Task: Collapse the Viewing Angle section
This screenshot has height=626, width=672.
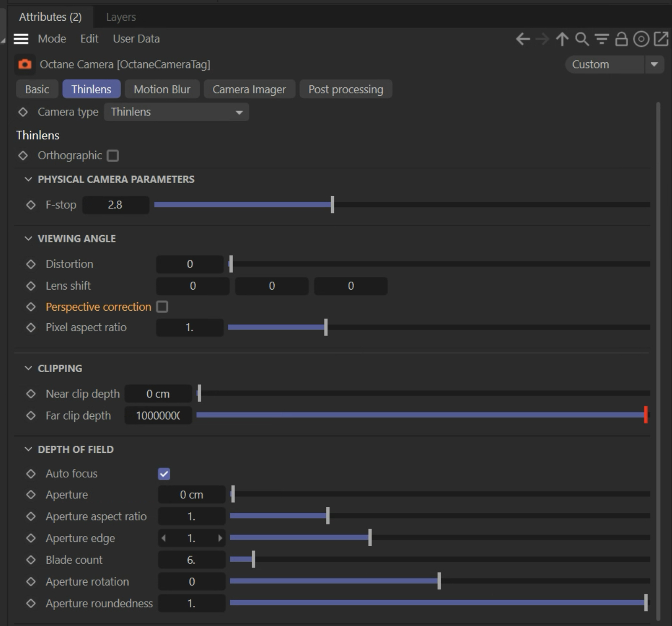Action: 28,238
